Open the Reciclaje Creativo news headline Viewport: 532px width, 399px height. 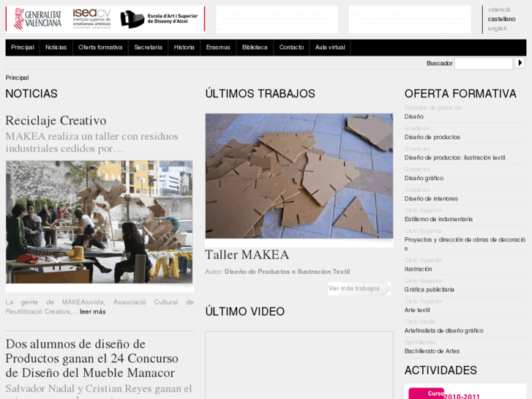[56, 121]
